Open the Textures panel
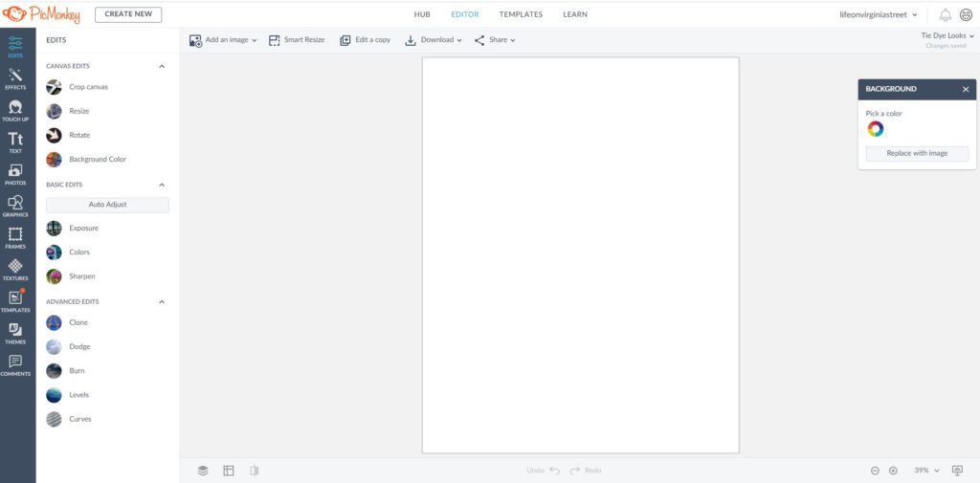Screen dimensions: 980x483 15,269
